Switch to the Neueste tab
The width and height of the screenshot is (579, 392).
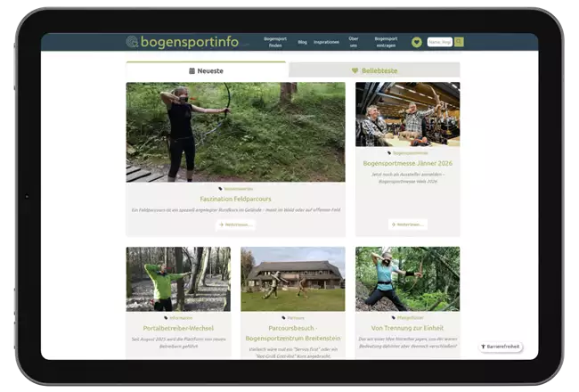pos(206,70)
